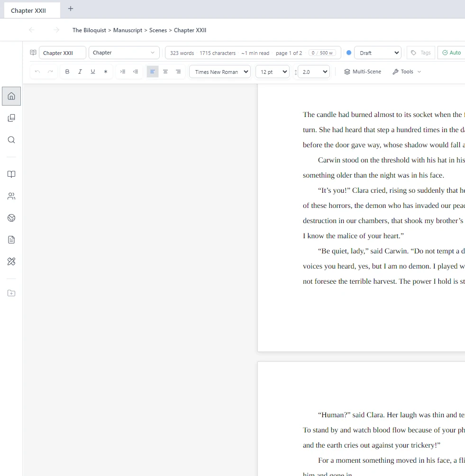Open the Notes document sidebar icon
The width and height of the screenshot is (465, 476).
[x=11, y=240]
